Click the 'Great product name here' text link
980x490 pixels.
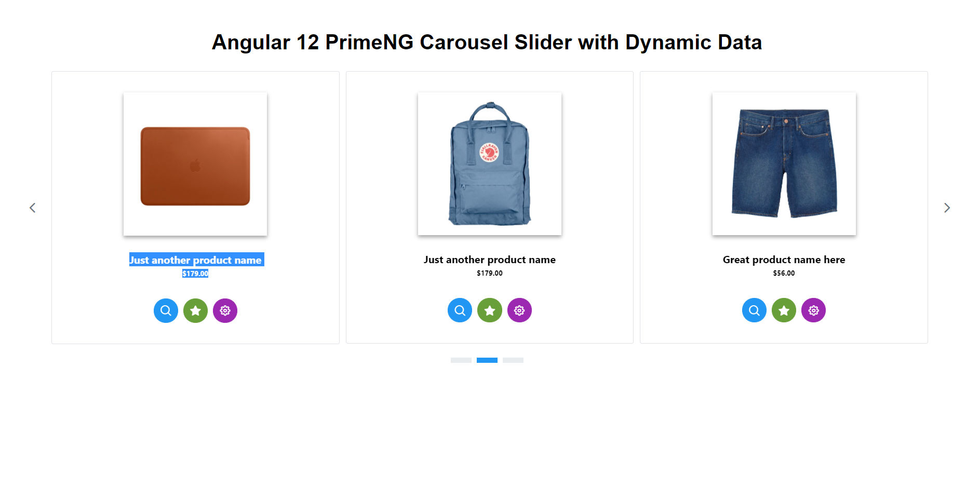(784, 260)
